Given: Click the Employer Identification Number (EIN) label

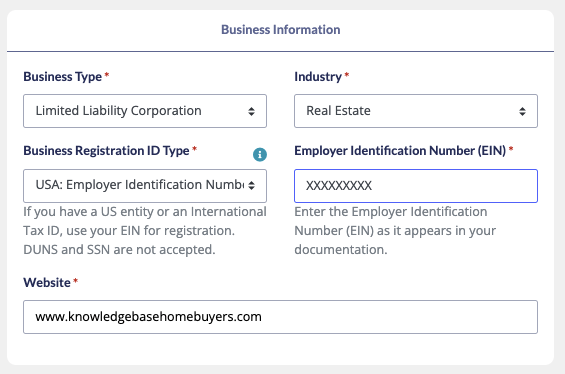Looking at the screenshot, I should pyautogui.click(x=400, y=151).
